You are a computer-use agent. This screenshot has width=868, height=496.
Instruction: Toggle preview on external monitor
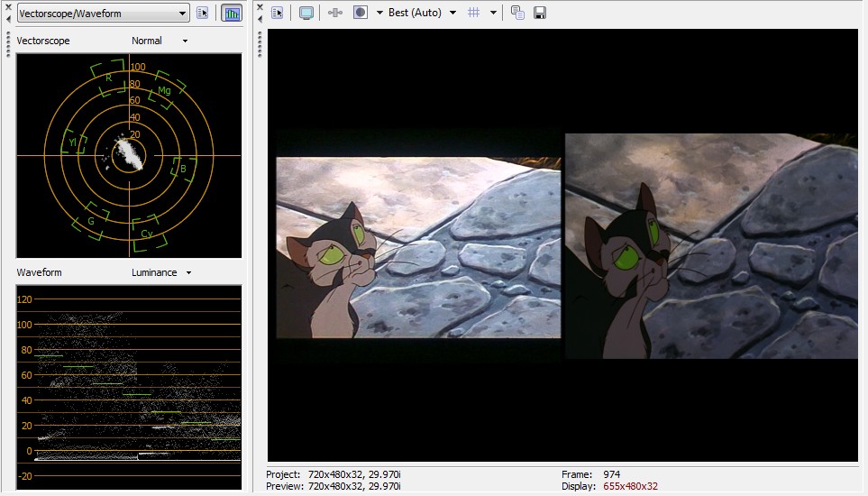coord(306,13)
